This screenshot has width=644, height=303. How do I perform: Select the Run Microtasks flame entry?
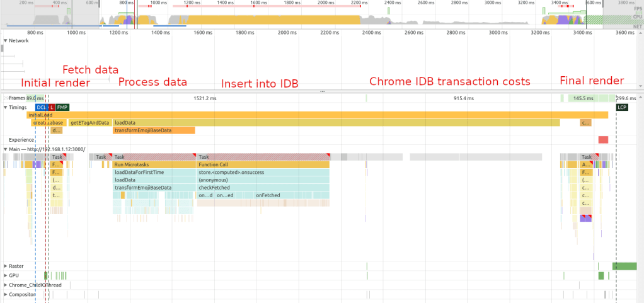(154, 164)
